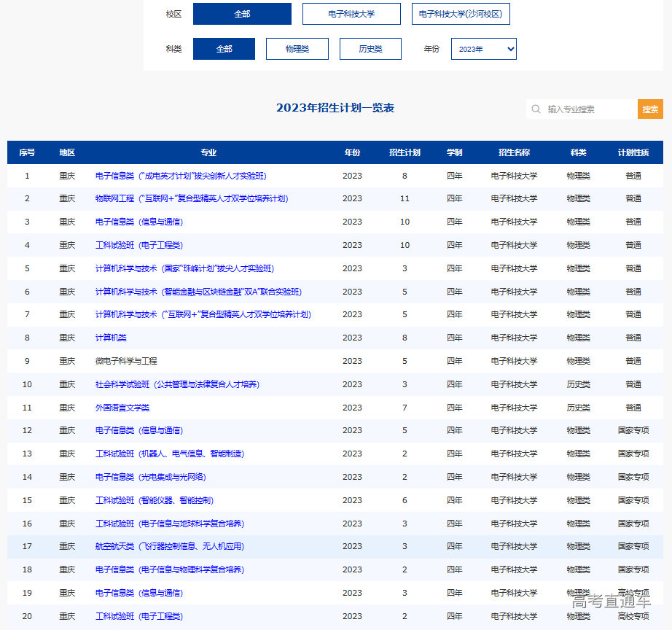
Task: Click the 计划性质 column header
Action: (633, 152)
